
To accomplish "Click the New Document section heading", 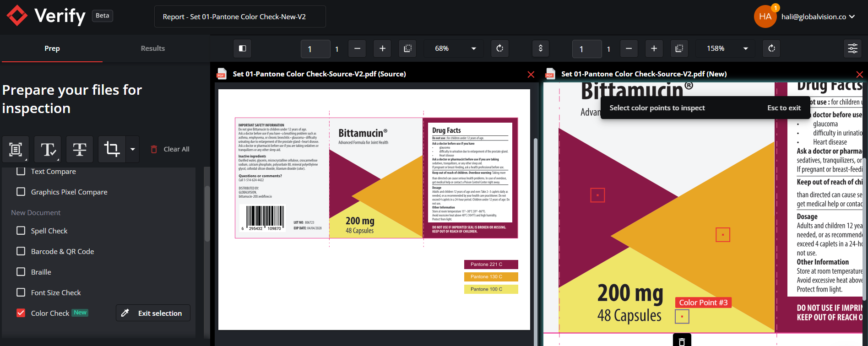I will pyautogui.click(x=36, y=213).
